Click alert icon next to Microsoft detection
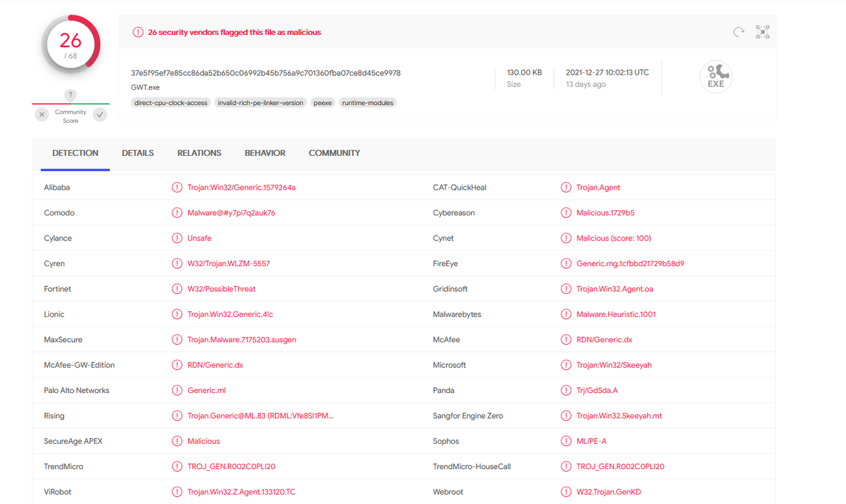The image size is (846, 504). pos(566,365)
